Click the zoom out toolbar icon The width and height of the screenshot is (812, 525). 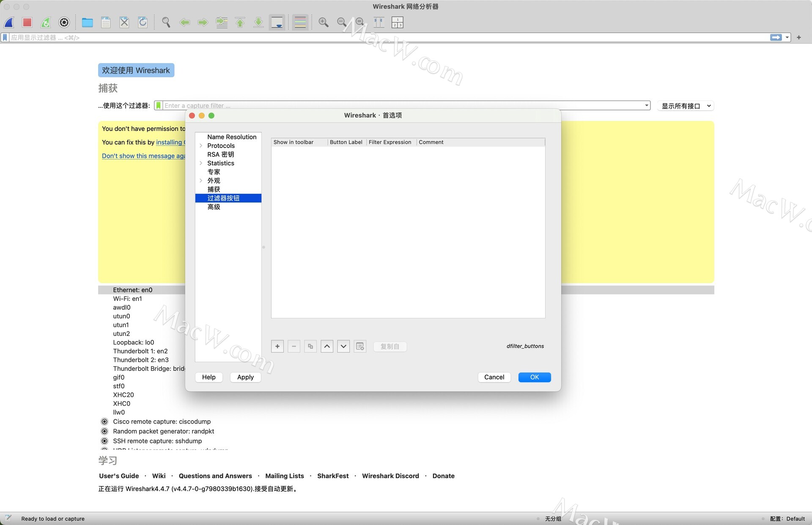pyautogui.click(x=342, y=22)
